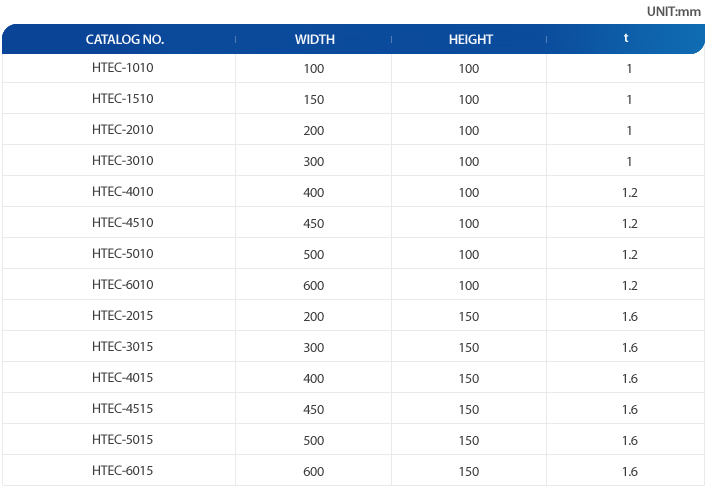Click the HTEC-5010 entry
The height and width of the screenshot is (490, 710).
(123, 254)
